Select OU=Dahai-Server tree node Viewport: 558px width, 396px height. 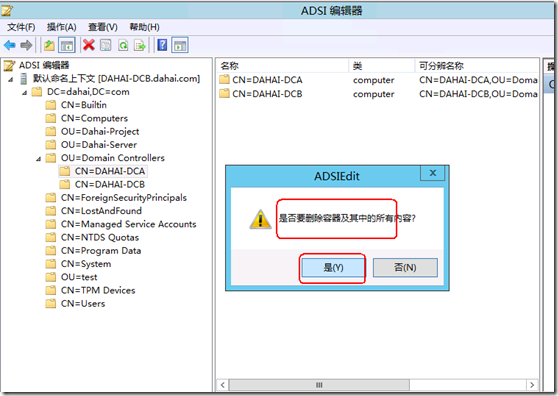point(99,145)
